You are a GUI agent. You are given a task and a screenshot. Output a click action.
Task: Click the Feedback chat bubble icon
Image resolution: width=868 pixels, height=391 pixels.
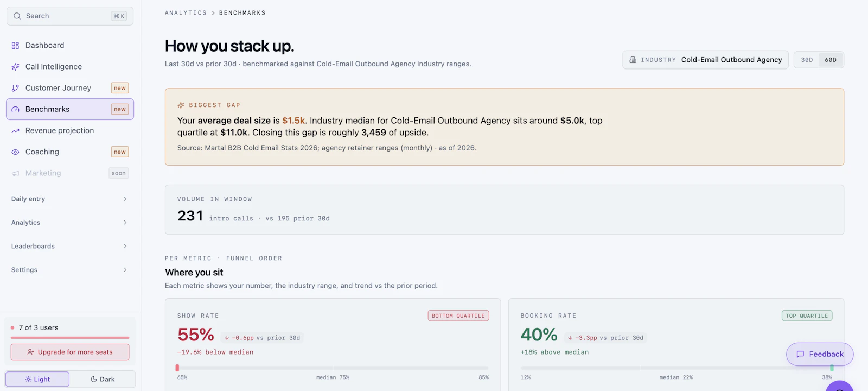click(x=800, y=354)
